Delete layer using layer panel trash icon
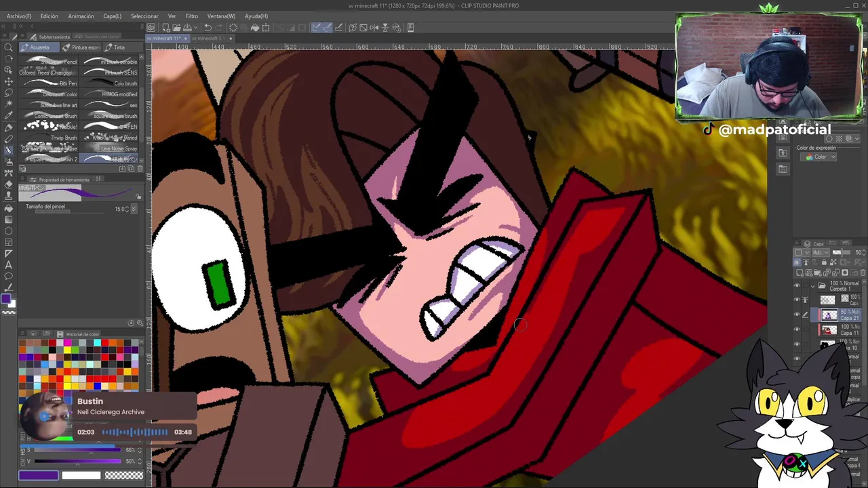Image resolution: width=868 pixels, height=488 pixels. 863,272
